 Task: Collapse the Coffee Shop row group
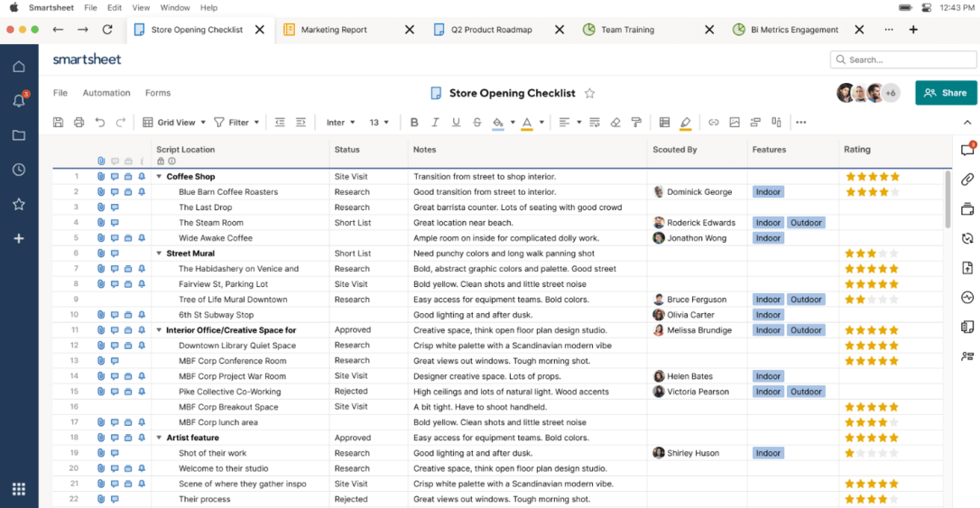click(x=159, y=177)
